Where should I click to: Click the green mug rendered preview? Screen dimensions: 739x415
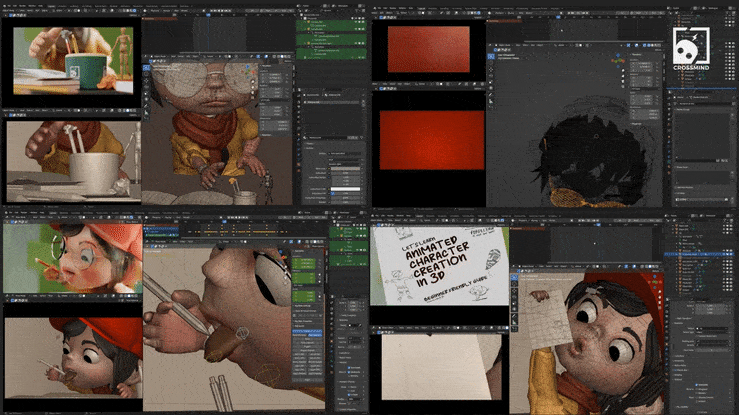click(x=73, y=61)
